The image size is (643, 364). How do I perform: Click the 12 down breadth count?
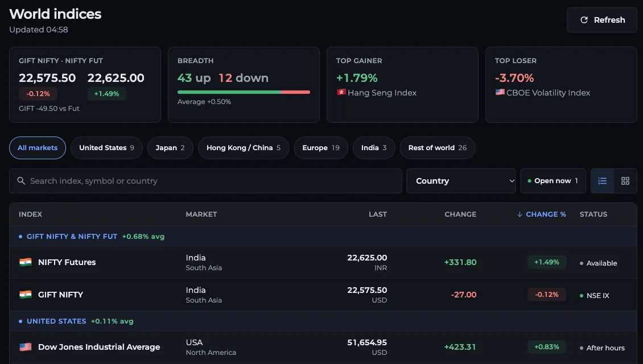point(244,78)
